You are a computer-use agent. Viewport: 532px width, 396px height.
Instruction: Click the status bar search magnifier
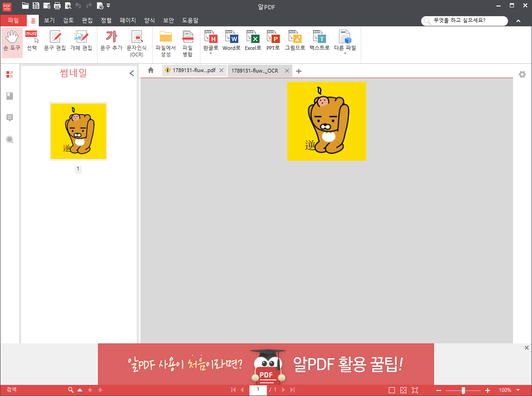tap(71, 390)
